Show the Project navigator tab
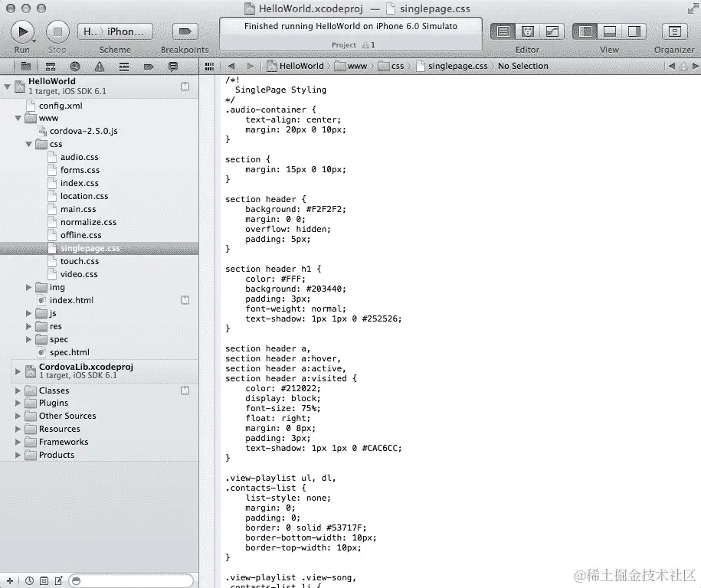The width and height of the screenshot is (701, 588). (x=26, y=67)
